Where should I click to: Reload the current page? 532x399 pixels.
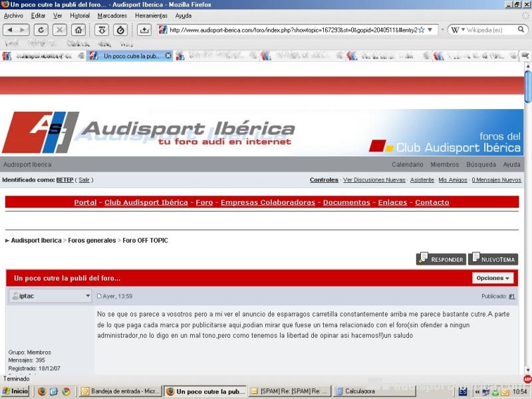pos(41,30)
